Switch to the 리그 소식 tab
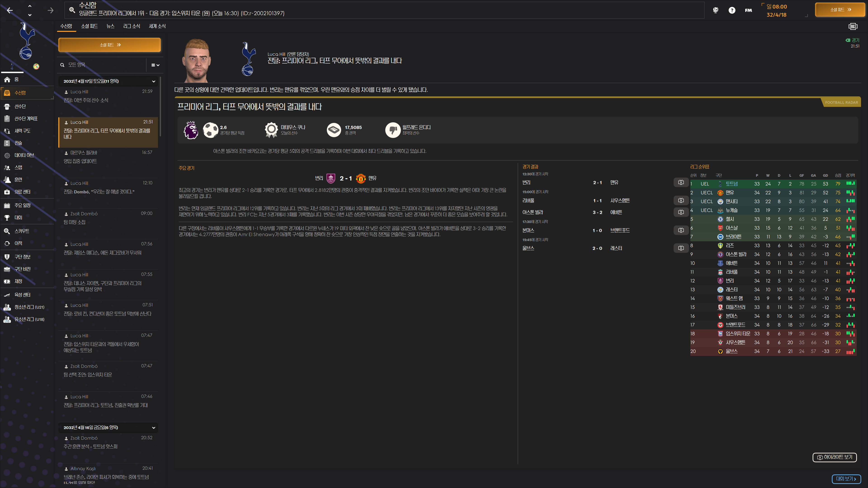This screenshot has height=488, width=868. pos(131,26)
